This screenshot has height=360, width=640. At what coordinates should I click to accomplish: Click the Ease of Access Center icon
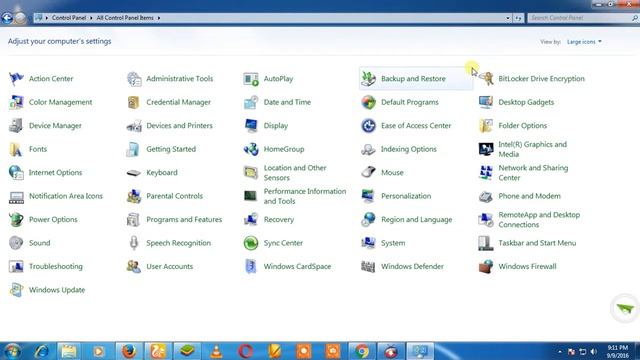click(x=368, y=125)
